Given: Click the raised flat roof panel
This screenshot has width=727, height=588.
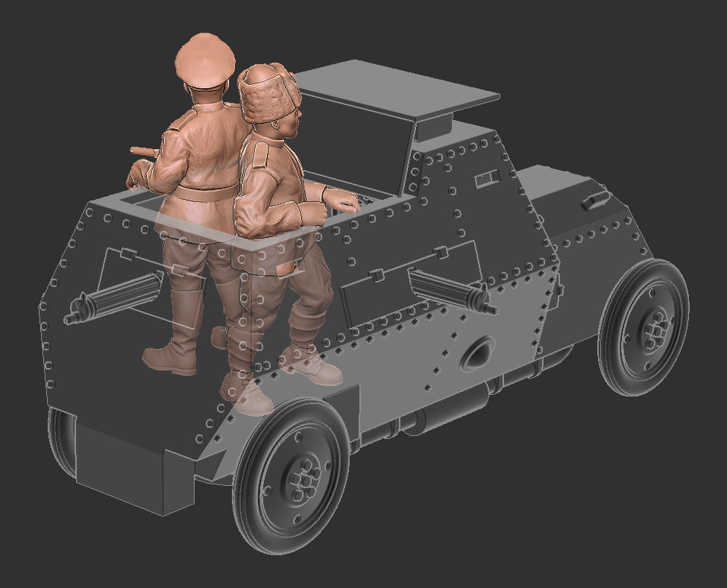Looking at the screenshot, I should pos(395,88).
